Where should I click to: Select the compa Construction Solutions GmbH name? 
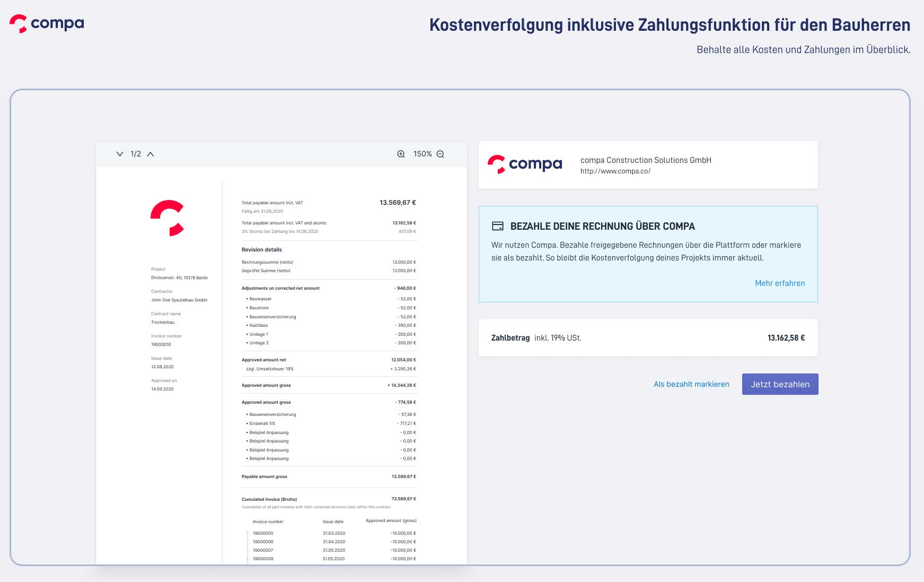(646, 160)
